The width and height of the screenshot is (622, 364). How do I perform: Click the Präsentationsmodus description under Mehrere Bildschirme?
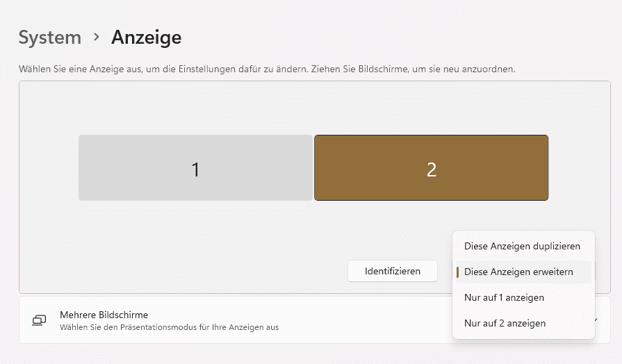pyautogui.click(x=170, y=327)
